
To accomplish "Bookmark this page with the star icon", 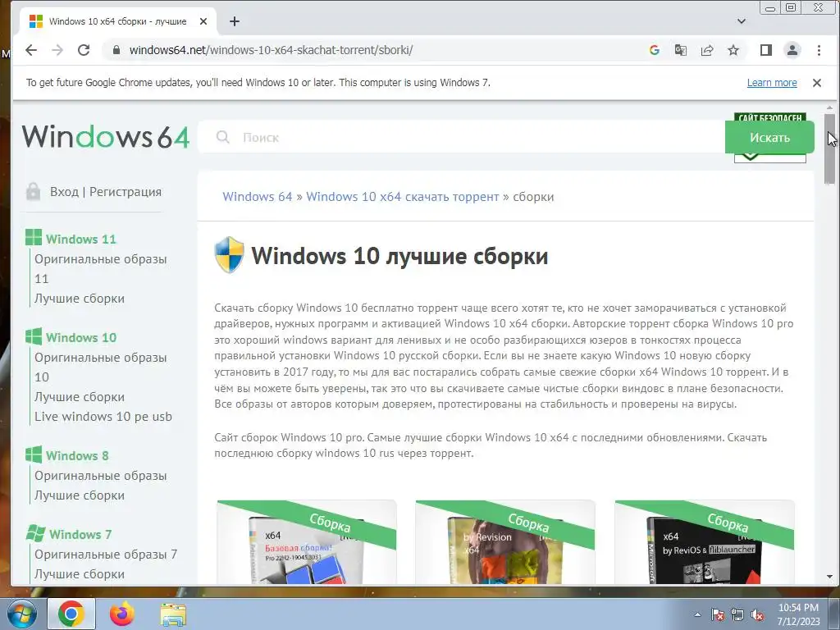I will coord(733,50).
